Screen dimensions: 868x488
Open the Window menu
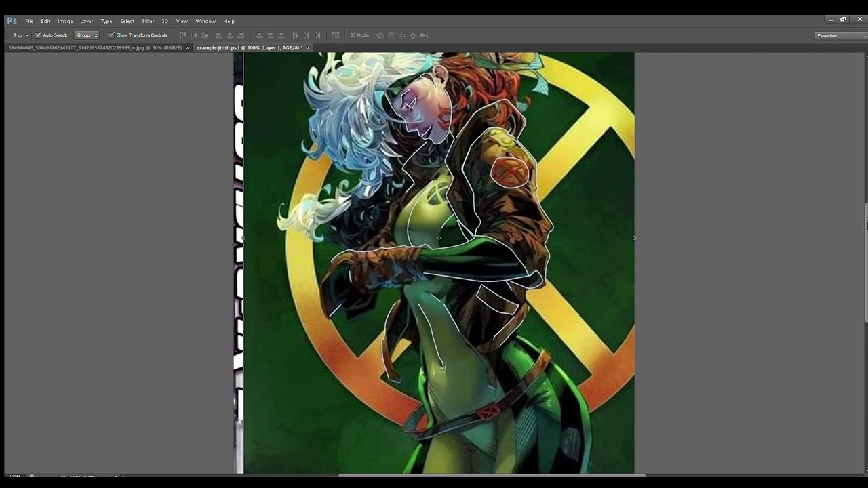pos(205,21)
